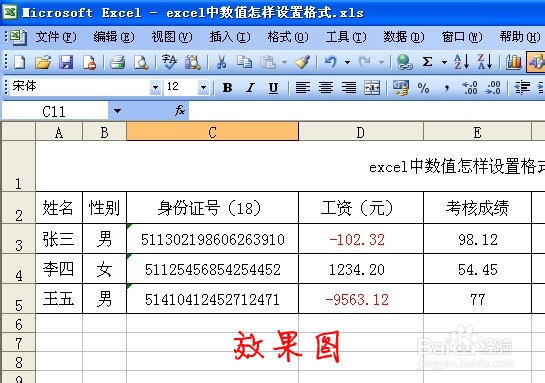Decrease indent of cell
The height and width of the screenshot is (383, 545).
coord(522,88)
